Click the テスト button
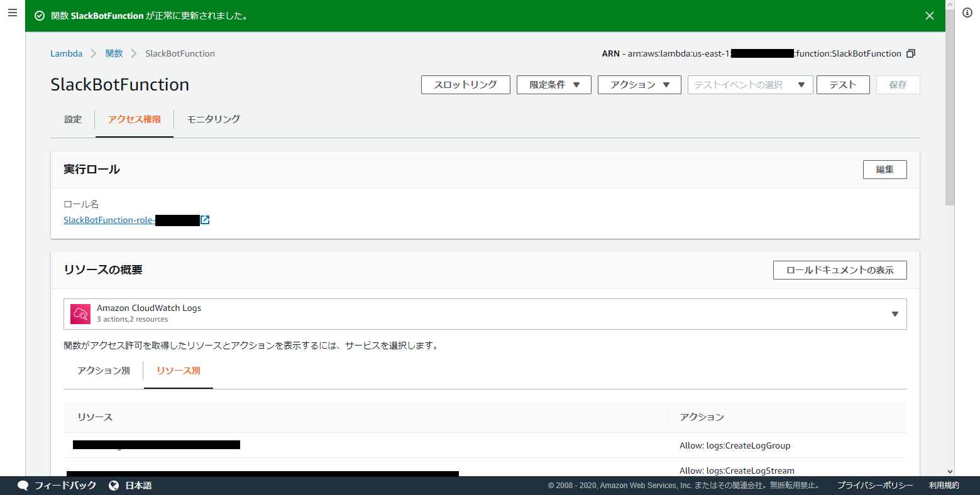The width and height of the screenshot is (980, 495). coord(843,85)
